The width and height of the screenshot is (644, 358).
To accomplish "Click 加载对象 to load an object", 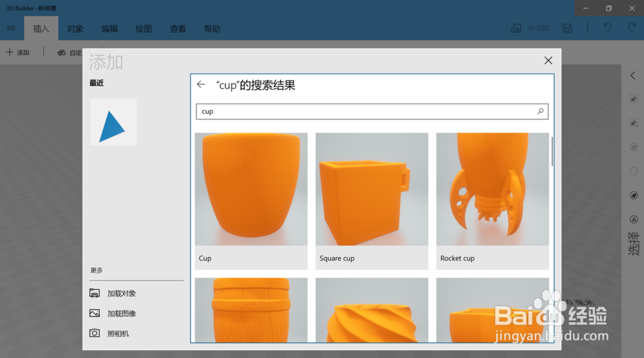I will tap(113, 293).
